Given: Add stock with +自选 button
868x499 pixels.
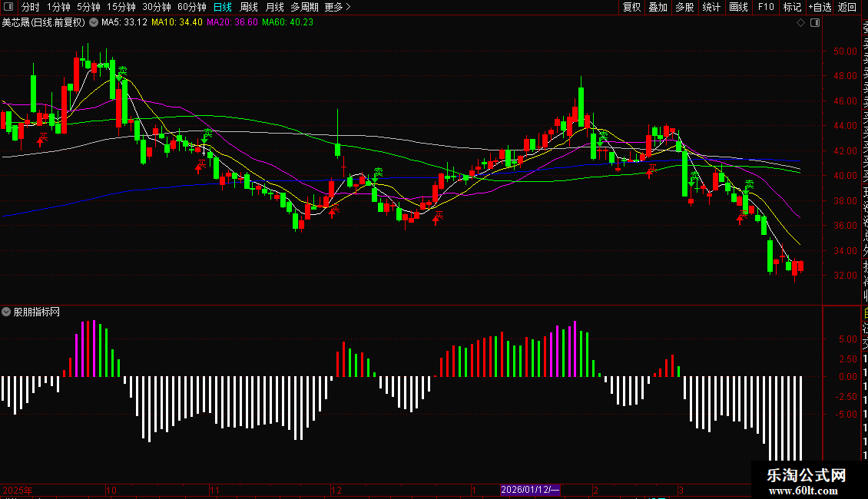Looking at the screenshot, I should click(820, 7).
